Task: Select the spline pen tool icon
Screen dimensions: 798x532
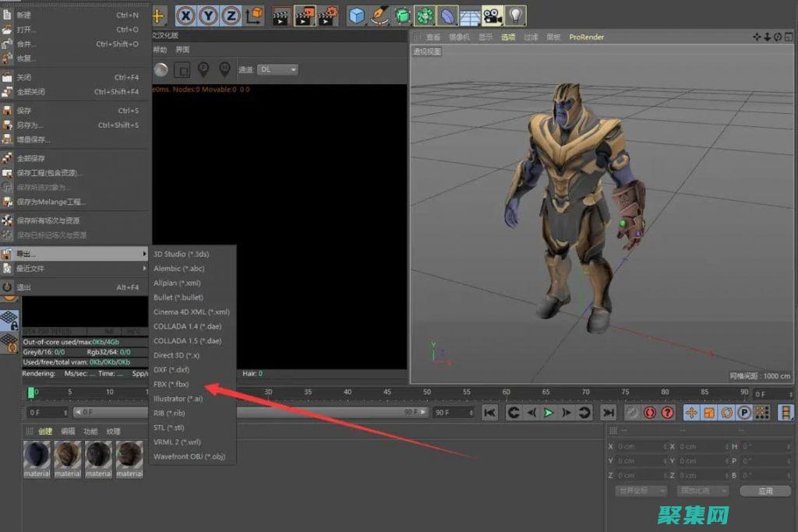Action: [380, 16]
